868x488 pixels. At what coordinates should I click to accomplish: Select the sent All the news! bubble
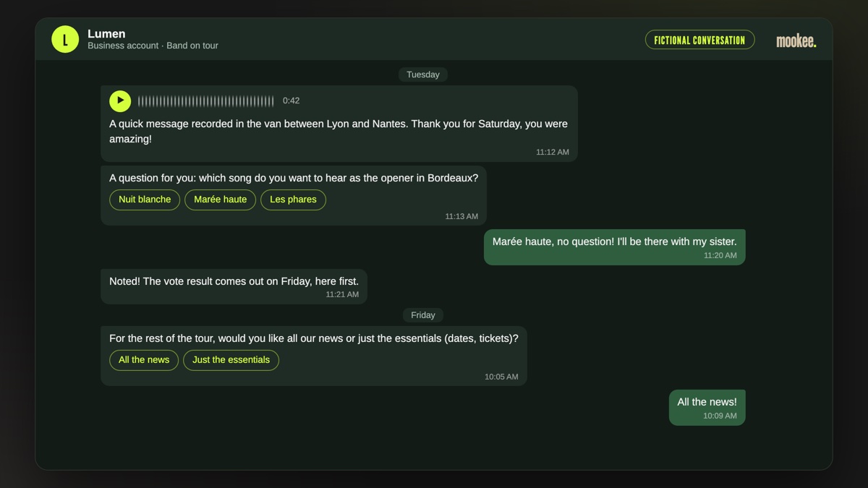click(x=707, y=408)
